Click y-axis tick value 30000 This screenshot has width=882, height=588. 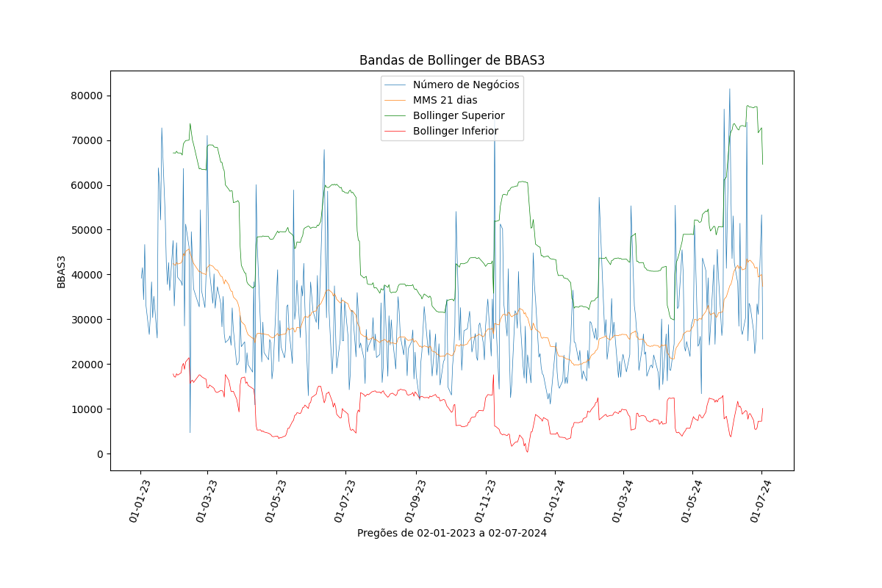click(x=87, y=320)
